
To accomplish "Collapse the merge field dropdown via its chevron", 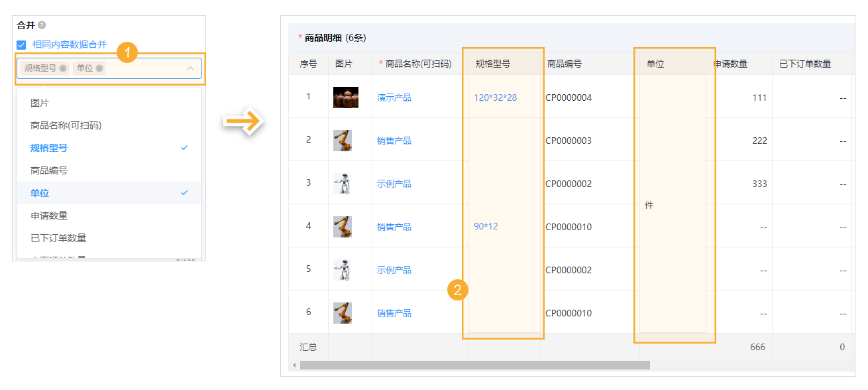I will 191,68.
